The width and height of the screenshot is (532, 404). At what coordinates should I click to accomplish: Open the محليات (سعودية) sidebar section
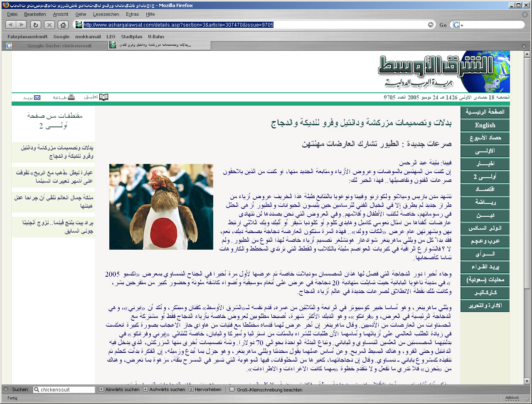click(x=485, y=280)
